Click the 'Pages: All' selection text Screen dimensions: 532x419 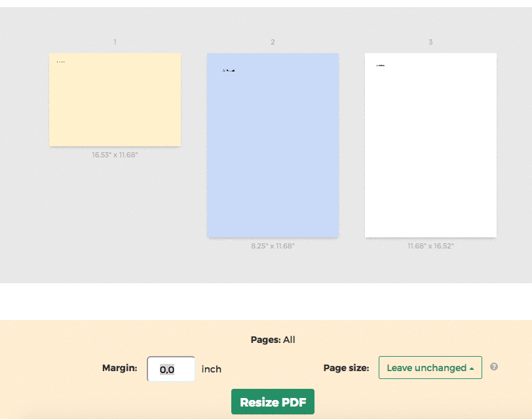tap(273, 340)
